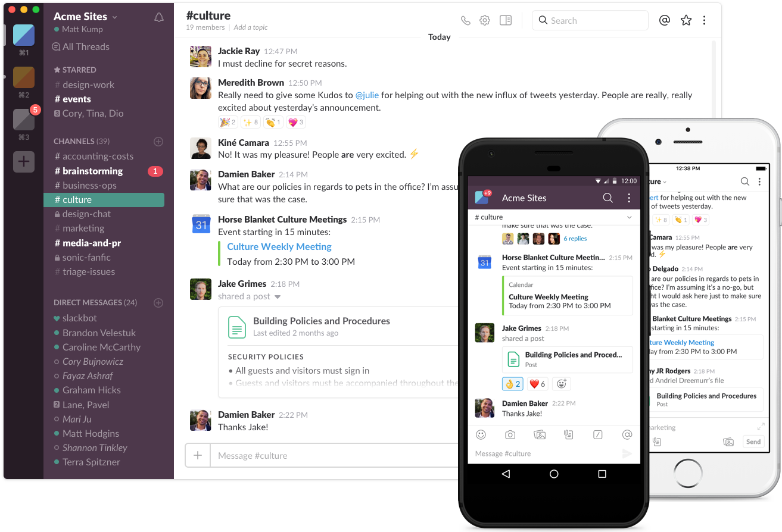Viewport: 782px width, 532px height.
Task: Tap photo gallery icon on Android composer
Action: (540, 435)
